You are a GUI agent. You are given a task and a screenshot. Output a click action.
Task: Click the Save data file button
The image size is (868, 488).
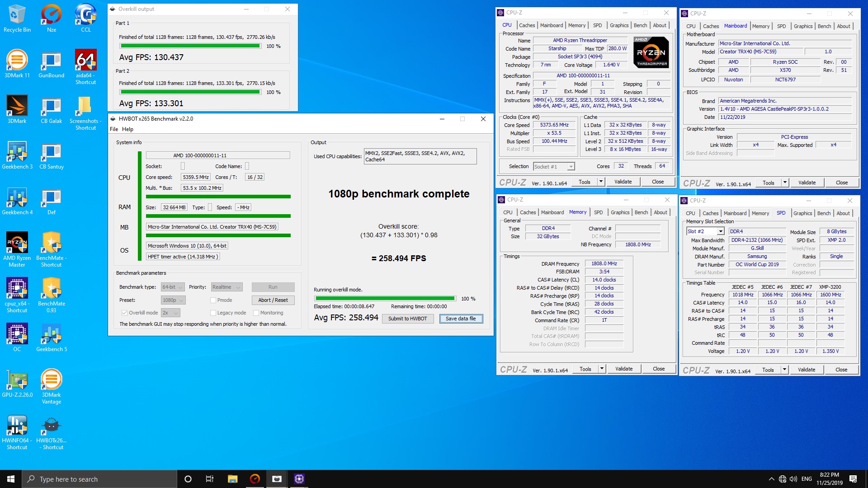click(461, 319)
